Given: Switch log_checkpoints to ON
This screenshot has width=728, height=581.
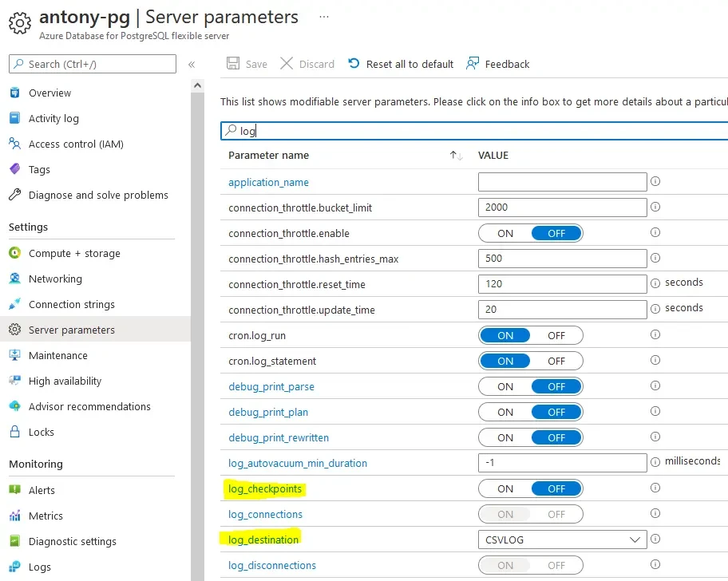Looking at the screenshot, I should (x=505, y=488).
